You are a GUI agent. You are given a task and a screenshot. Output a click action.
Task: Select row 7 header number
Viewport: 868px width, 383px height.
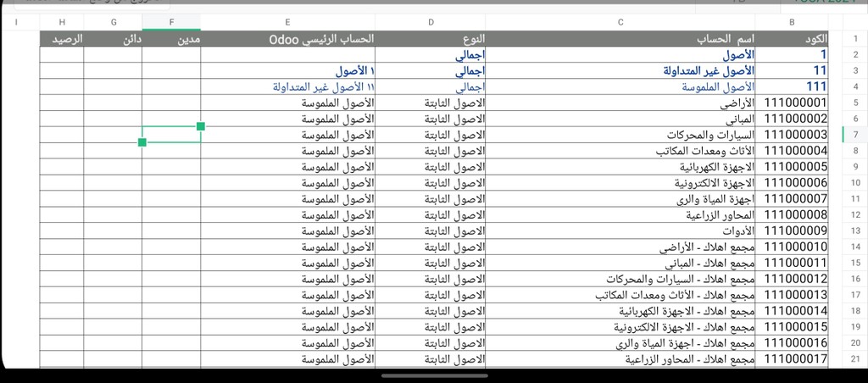pos(855,135)
